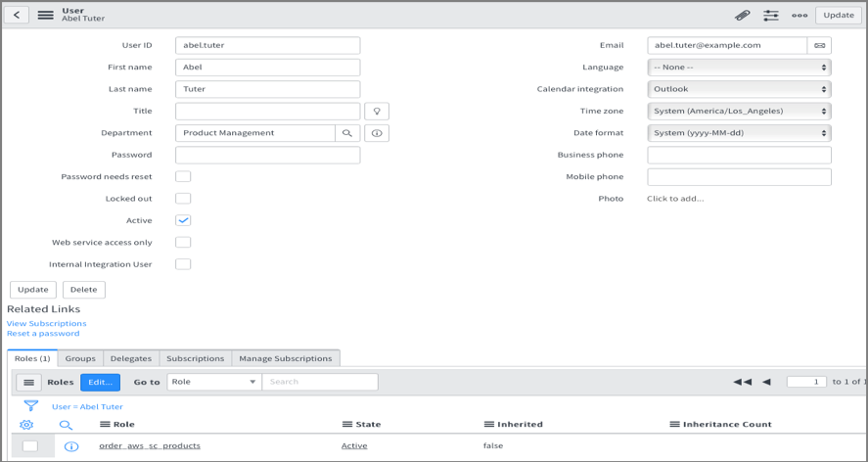Preview Department record info icon
The width and height of the screenshot is (868, 462).
click(377, 133)
